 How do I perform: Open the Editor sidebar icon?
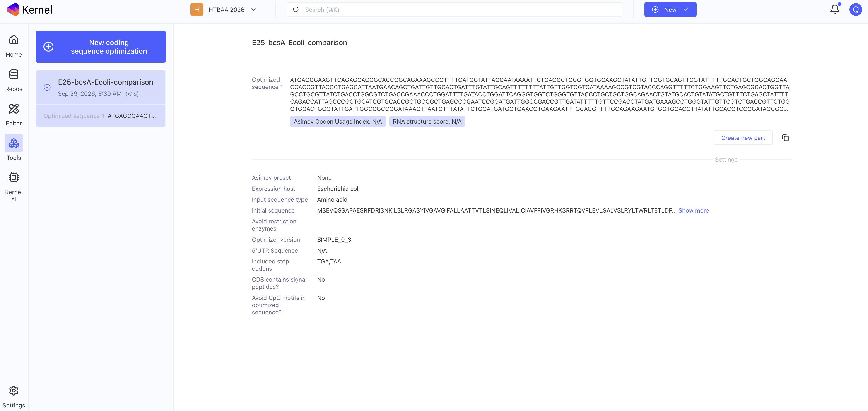tap(14, 109)
